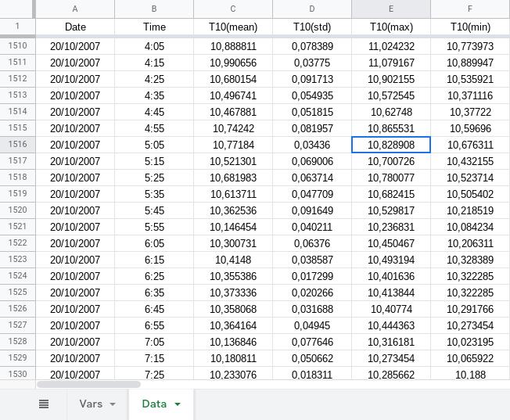
Task: Click the T10(mean) header cell
Action: (233, 27)
